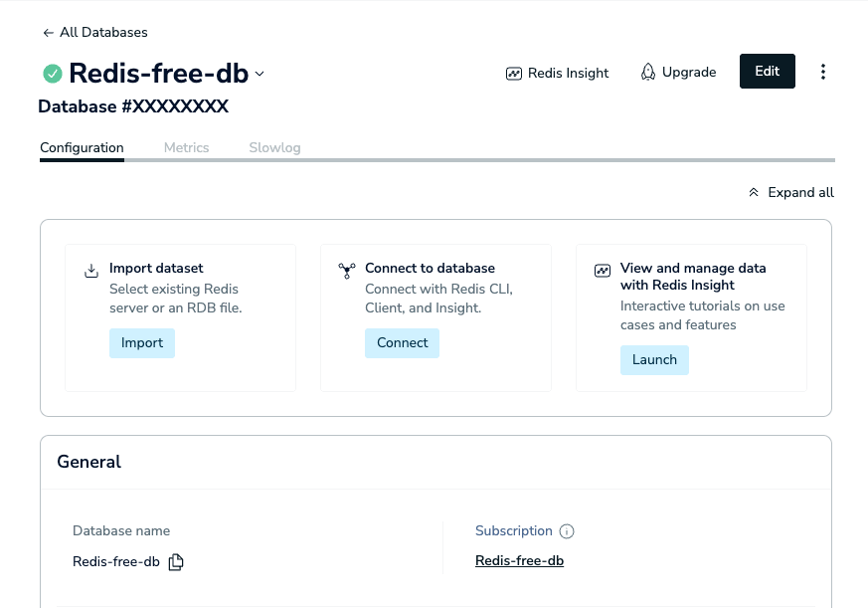Click the Launch button for Redis Insight
The image size is (868, 608).
click(654, 360)
